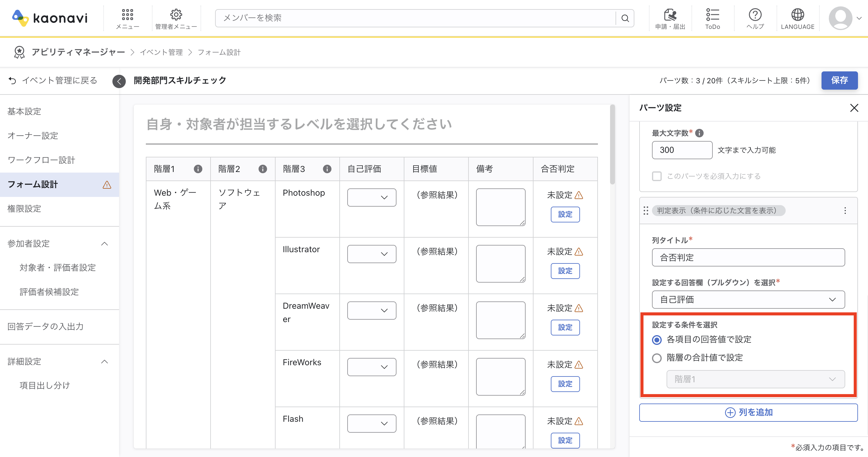Go to イベント管理 via breadcrumb
The width and height of the screenshot is (868, 457).
coord(161,52)
